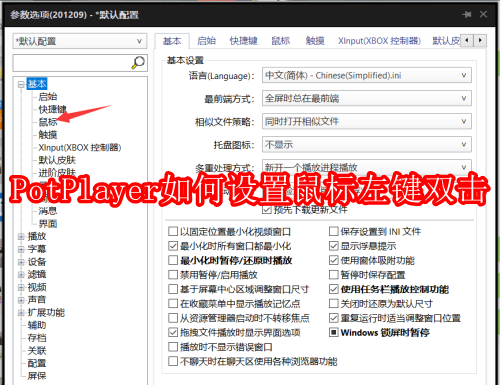Close the 参数选项 window
The height and width of the screenshot is (385, 500).
[483, 14]
